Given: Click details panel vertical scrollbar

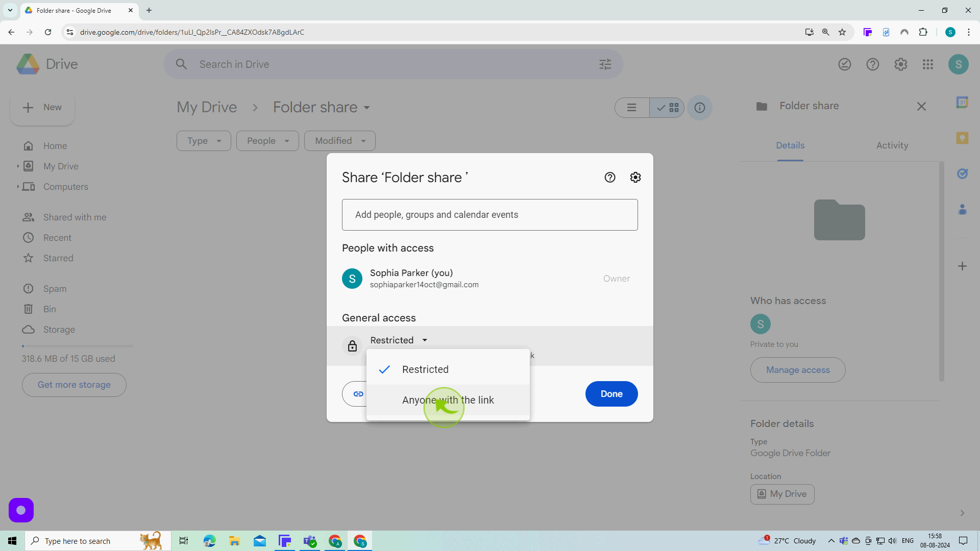Looking at the screenshot, I should click(942, 271).
